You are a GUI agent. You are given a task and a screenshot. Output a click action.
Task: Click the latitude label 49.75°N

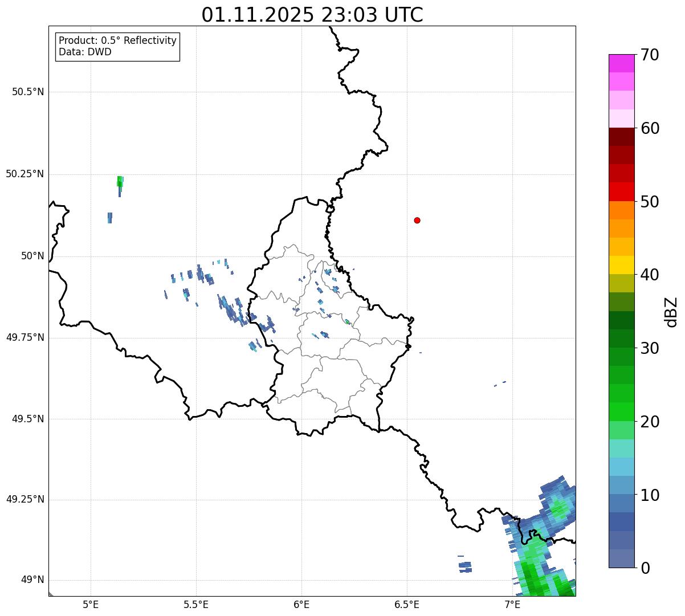coord(25,337)
